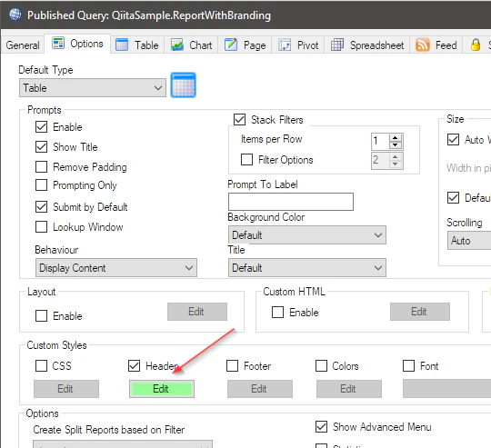Click the Page tab pencil icon

point(231,45)
